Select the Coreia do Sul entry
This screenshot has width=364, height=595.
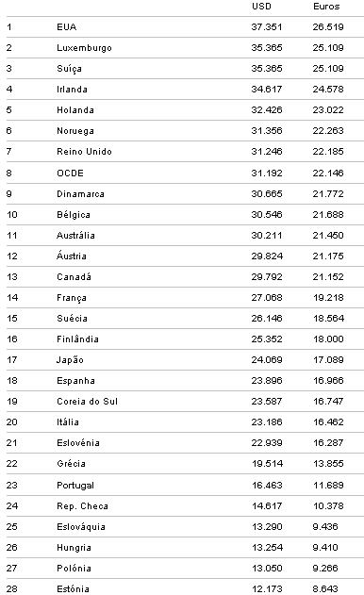pos(88,401)
